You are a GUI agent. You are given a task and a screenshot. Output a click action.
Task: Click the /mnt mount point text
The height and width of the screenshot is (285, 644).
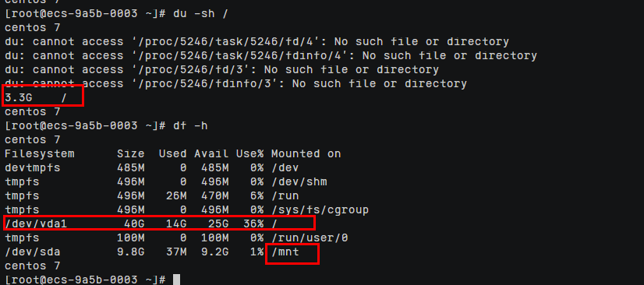(285, 252)
